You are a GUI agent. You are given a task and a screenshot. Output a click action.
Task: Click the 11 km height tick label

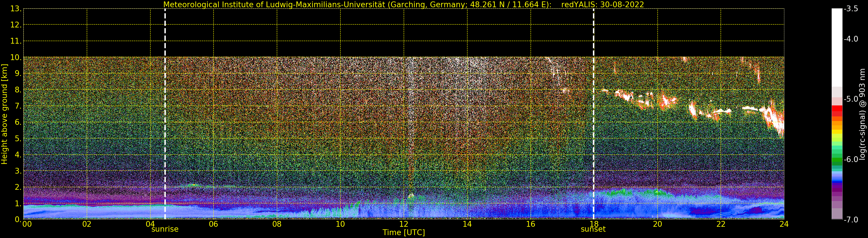(16, 41)
